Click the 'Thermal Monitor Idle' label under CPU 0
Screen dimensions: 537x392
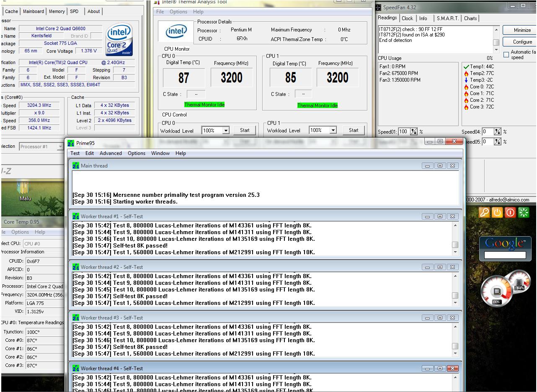click(x=204, y=105)
